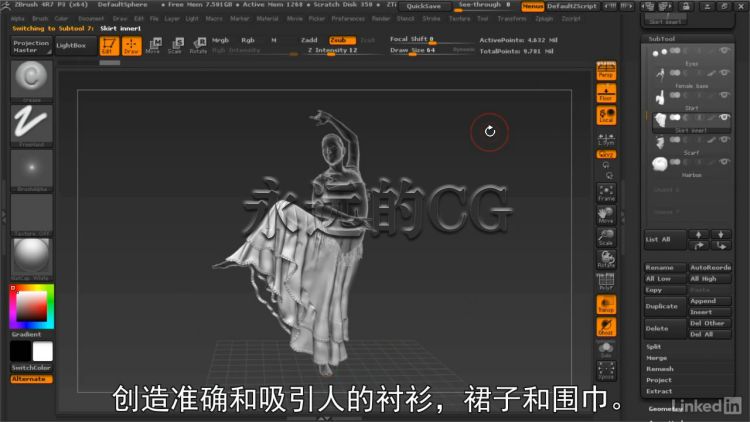The image size is (750, 422).
Task: Open the Brush menu
Action: tap(40, 19)
